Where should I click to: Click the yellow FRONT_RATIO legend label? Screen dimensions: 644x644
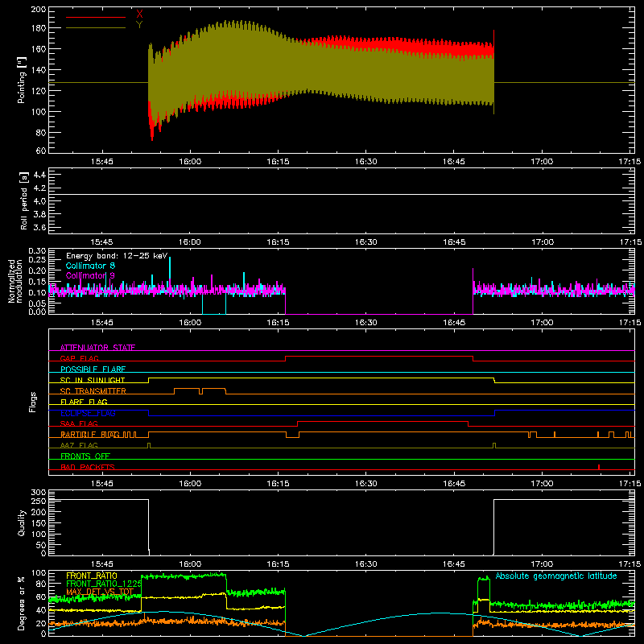[x=91, y=576]
